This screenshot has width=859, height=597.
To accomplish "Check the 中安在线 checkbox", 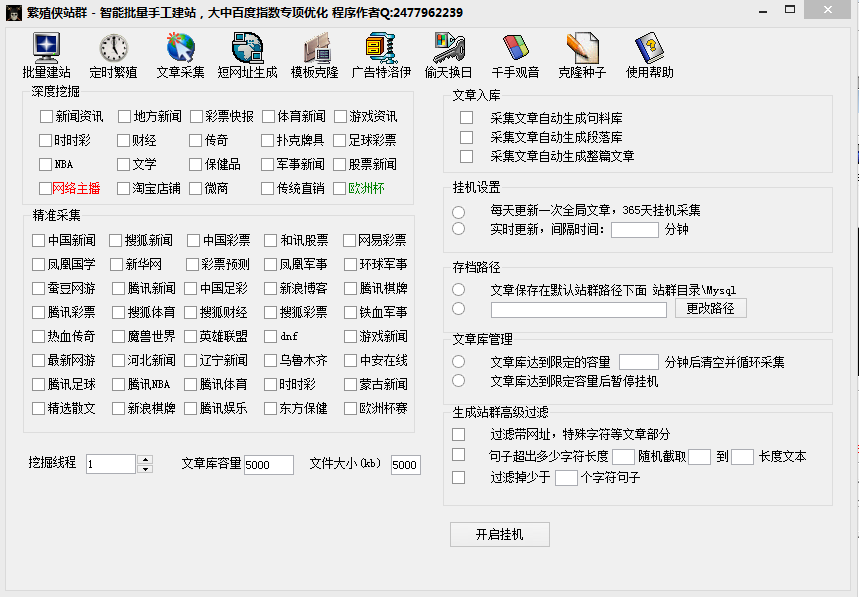I will coord(350,360).
